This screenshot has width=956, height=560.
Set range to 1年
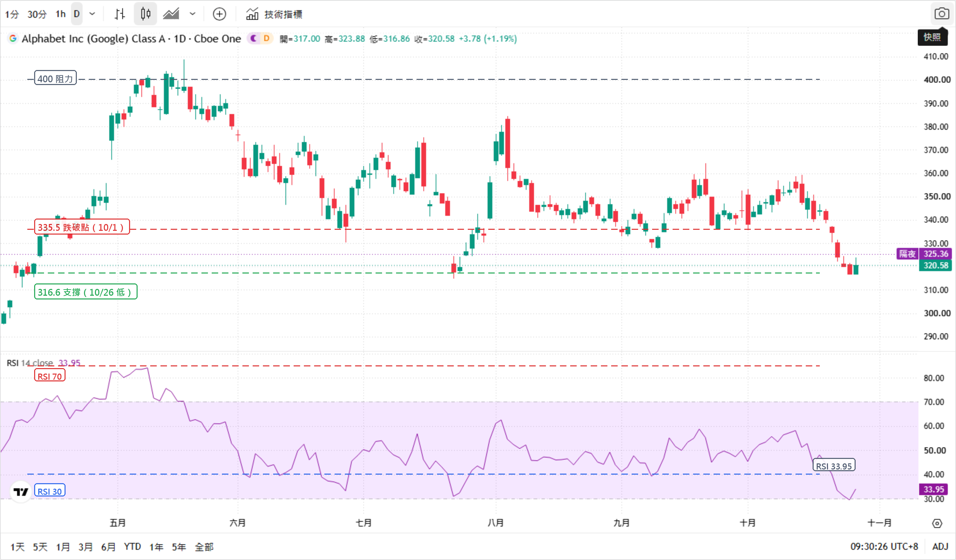156,547
